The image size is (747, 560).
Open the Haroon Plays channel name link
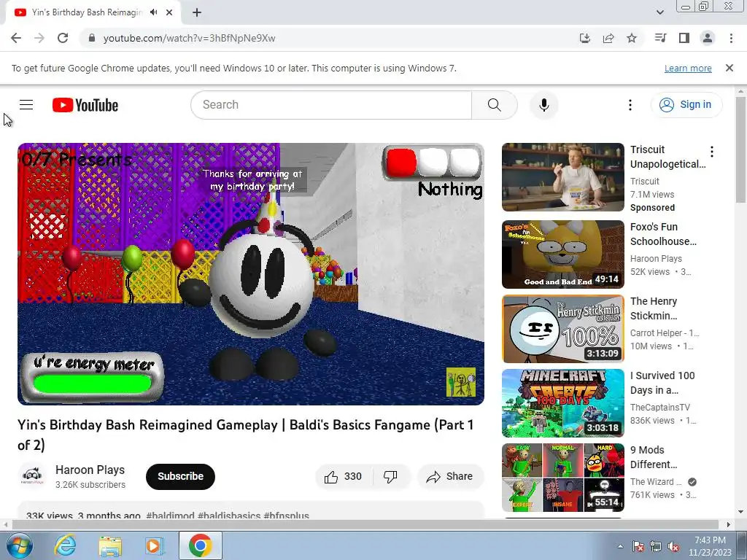pos(90,470)
